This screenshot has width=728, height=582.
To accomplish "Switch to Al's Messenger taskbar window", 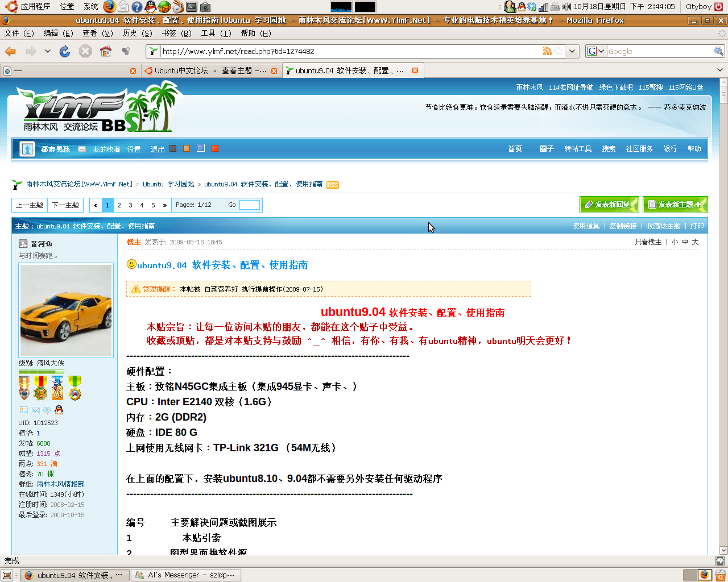I will tap(187, 575).
